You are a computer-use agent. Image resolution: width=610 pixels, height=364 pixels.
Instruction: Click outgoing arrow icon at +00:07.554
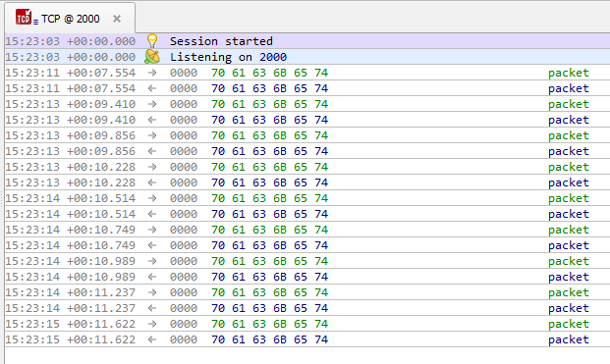(x=152, y=73)
